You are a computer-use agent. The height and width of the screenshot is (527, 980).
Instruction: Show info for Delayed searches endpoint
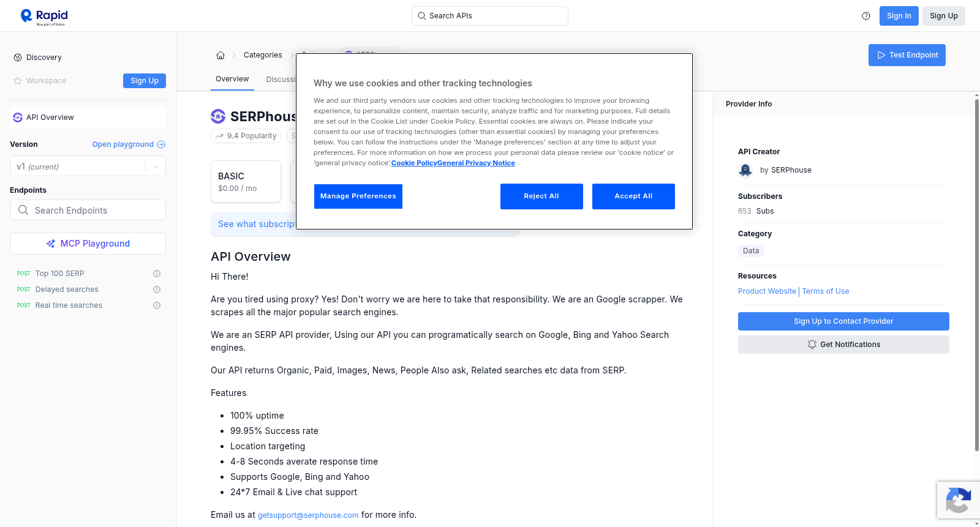157,290
